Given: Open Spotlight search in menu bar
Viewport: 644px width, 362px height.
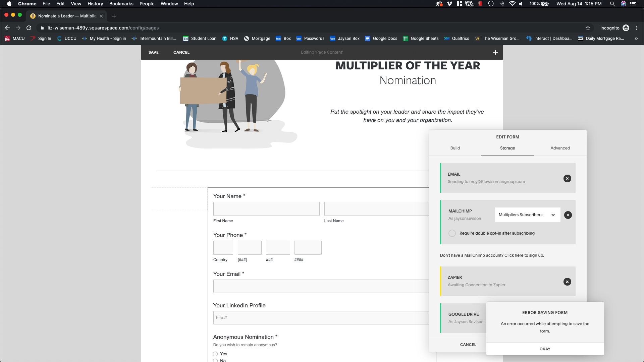Looking at the screenshot, I should pos(612,4).
